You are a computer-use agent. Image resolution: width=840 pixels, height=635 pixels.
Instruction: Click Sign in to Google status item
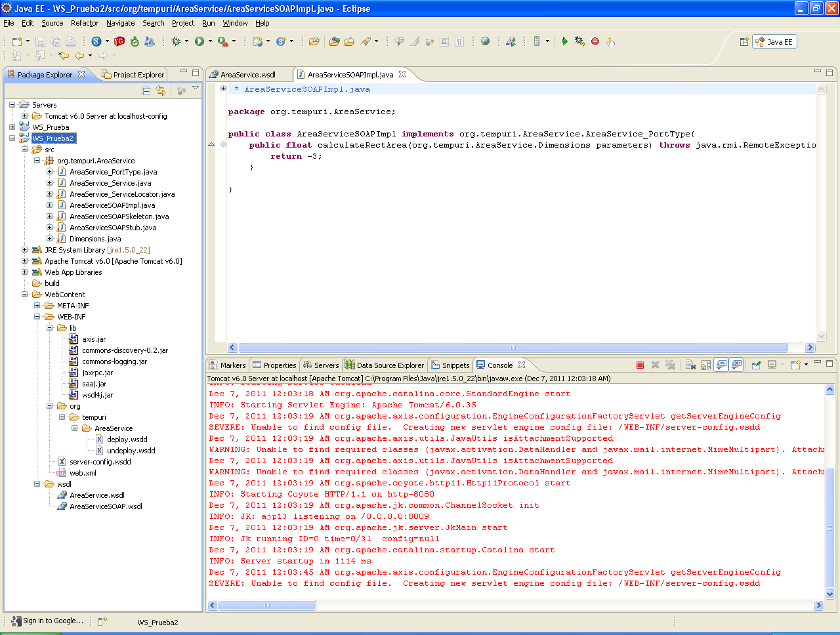tap(48, 621)
